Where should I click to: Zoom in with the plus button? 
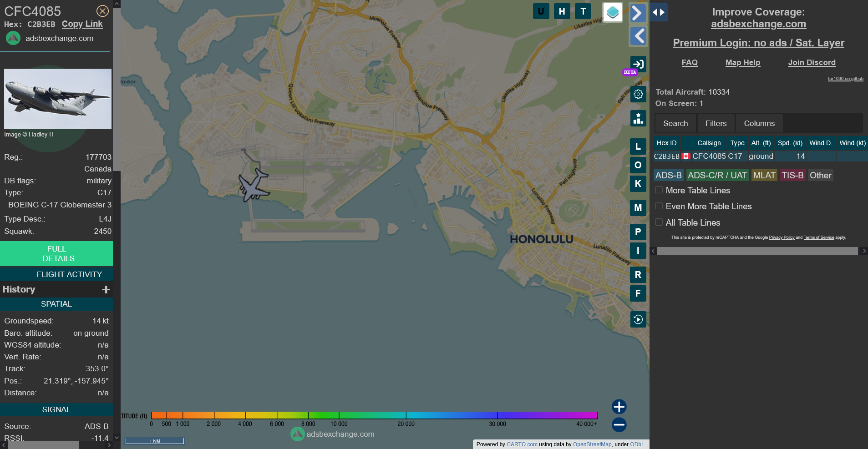[x=619, y=407]
